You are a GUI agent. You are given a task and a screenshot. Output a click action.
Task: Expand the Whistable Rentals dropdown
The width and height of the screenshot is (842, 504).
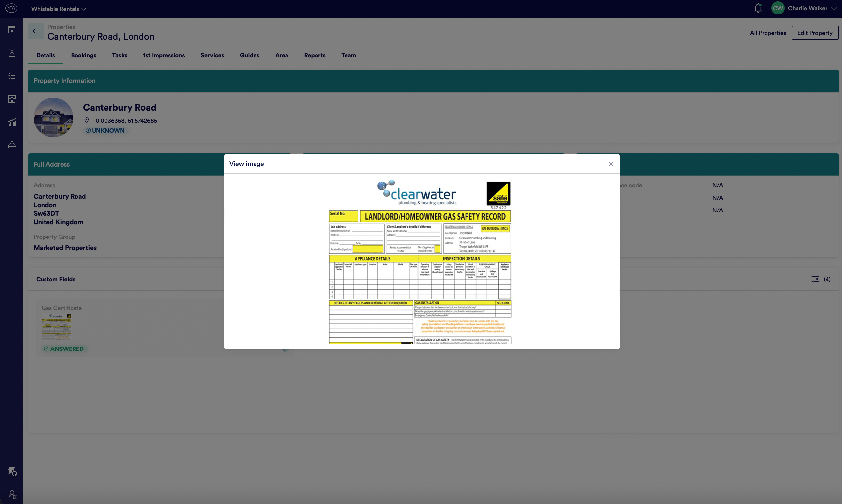tap(58, 9)
